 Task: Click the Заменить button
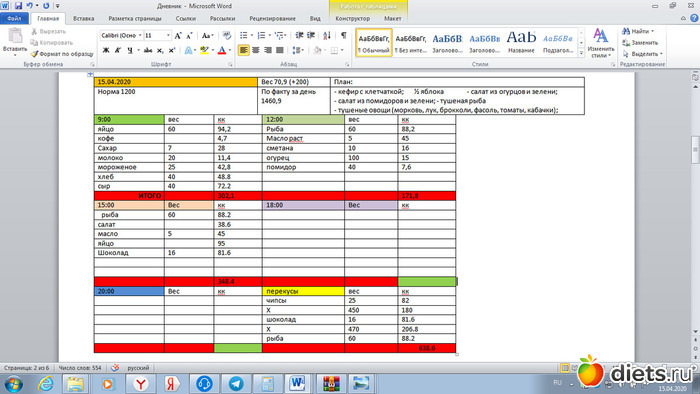tap(640, 42)
